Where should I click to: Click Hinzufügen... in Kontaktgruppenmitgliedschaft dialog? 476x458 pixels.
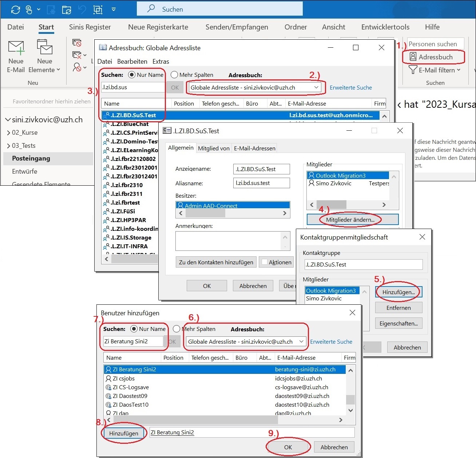pos(398,292)
